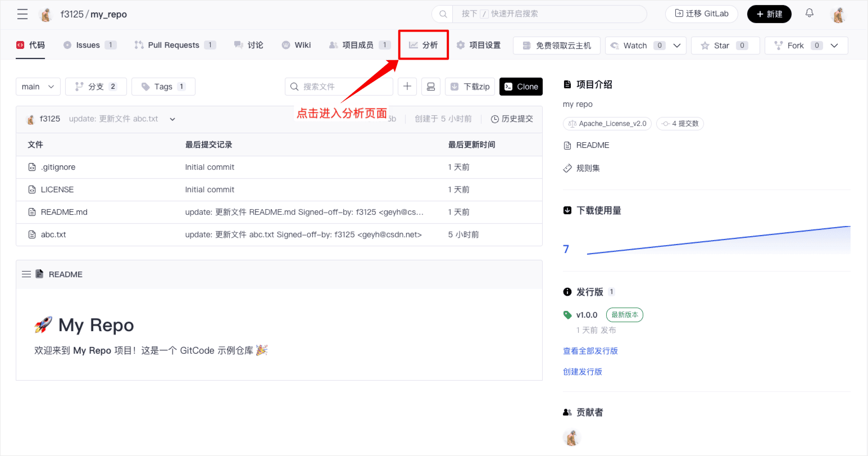This screenshot has width=868, height=456.
Task: Expand the Watch options dropdown arrow
Action: [677, 46]
